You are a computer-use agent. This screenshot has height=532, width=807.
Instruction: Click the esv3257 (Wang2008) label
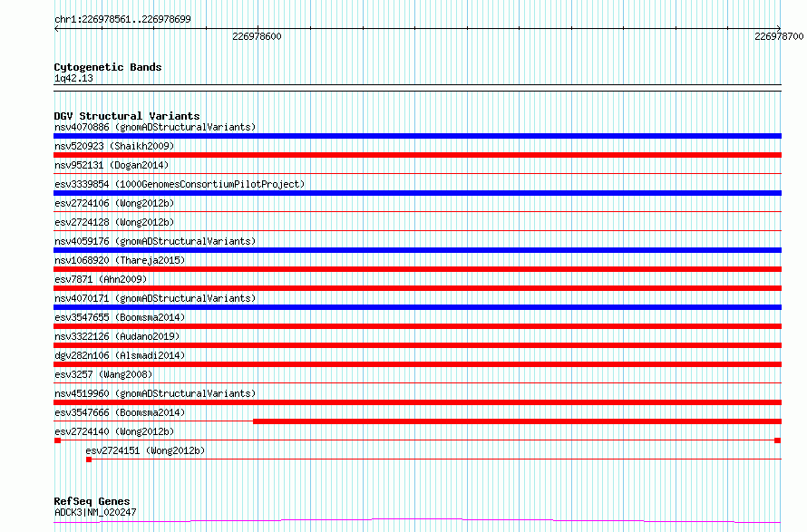103,374
